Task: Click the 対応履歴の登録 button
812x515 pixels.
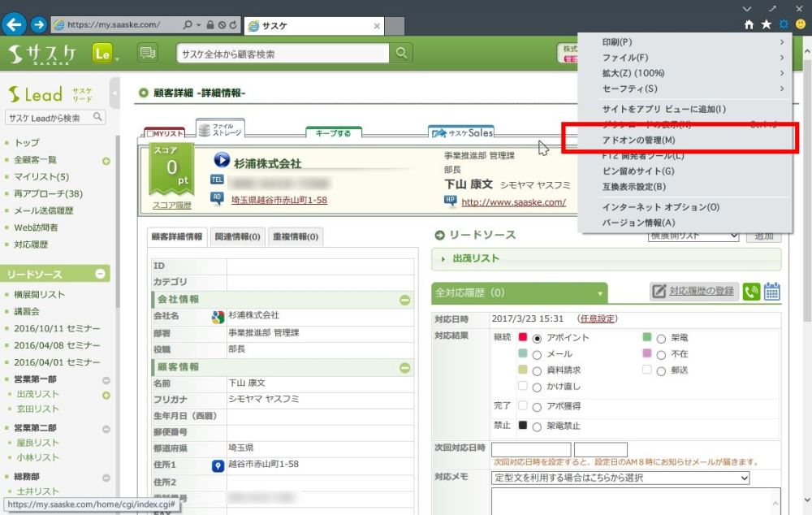Action: pyautogui.click(x=694, y=292)
